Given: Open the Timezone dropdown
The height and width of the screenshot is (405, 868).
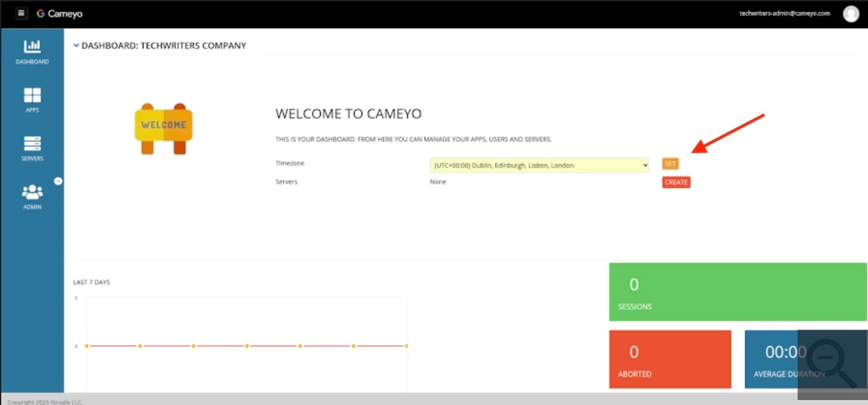Looking at the screenshot, I should click(x=540, y=165).
